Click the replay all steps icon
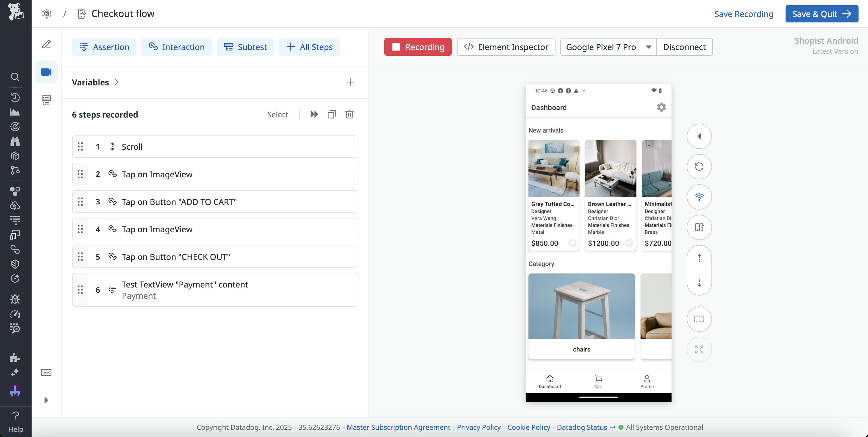 coord(314,114)
